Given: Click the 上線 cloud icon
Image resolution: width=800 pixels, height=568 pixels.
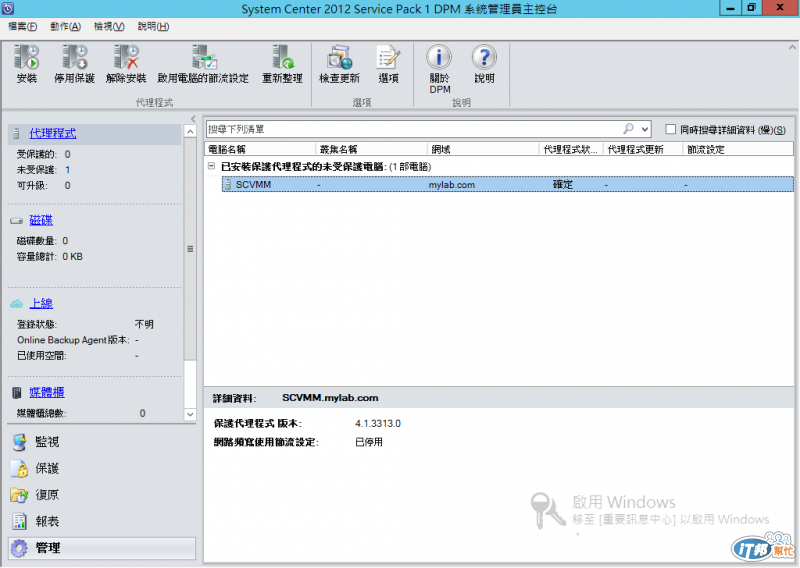Looking at the screenshot, I should (16, 304).
